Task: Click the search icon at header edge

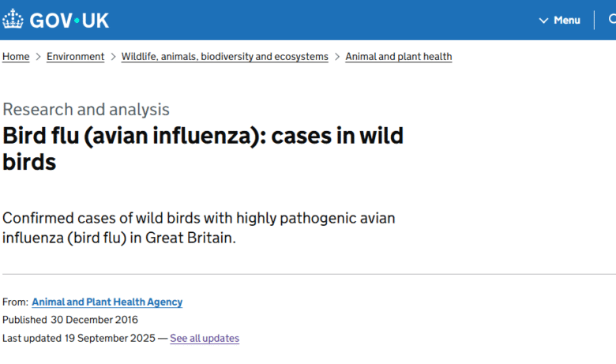Action: click(x=612, y=20)
